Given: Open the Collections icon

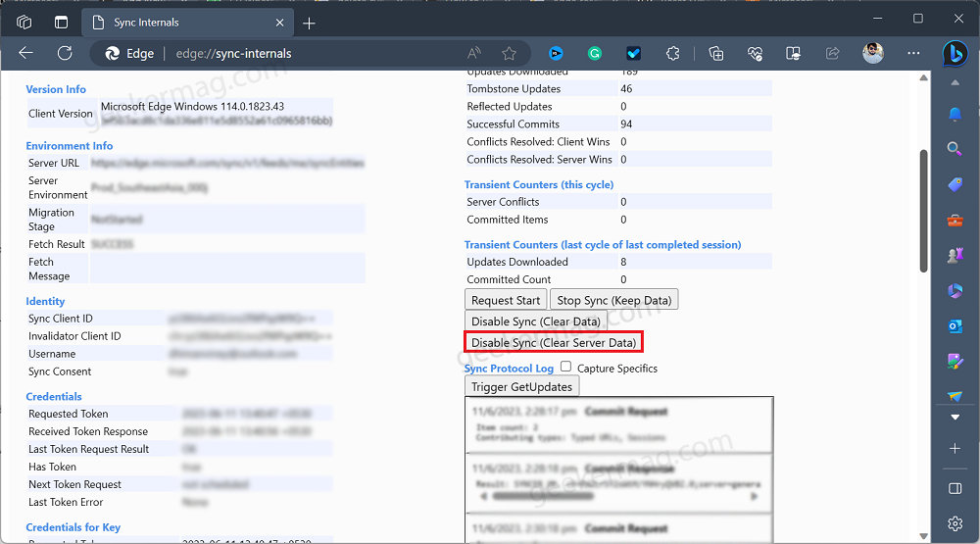Looking at the screenshot, I should coord(716,54).
